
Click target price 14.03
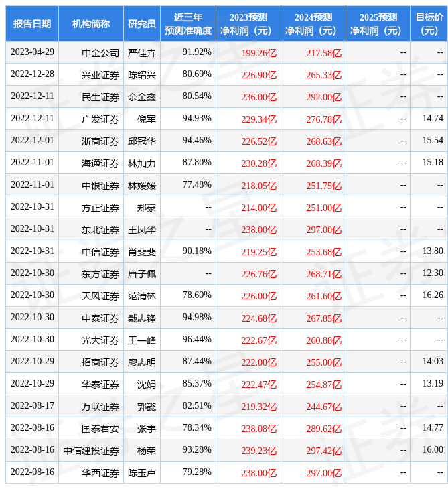pyautogui.click(x=433, y=362)
